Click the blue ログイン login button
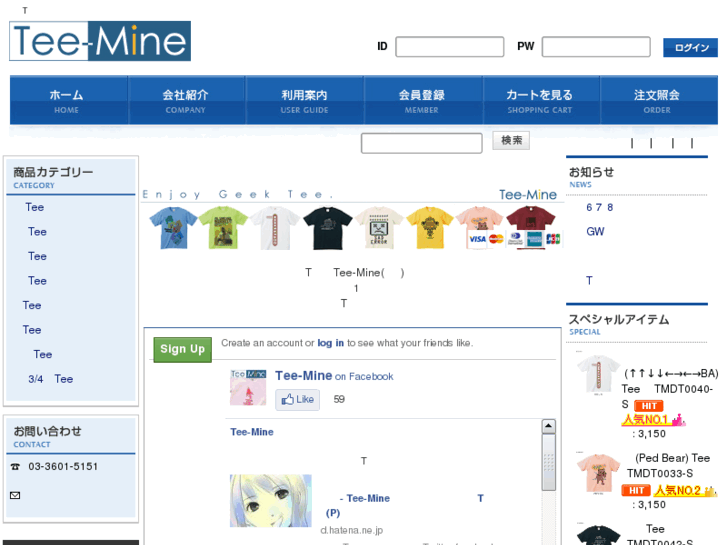This screenshot has height=545, width=727. [690, 48]
